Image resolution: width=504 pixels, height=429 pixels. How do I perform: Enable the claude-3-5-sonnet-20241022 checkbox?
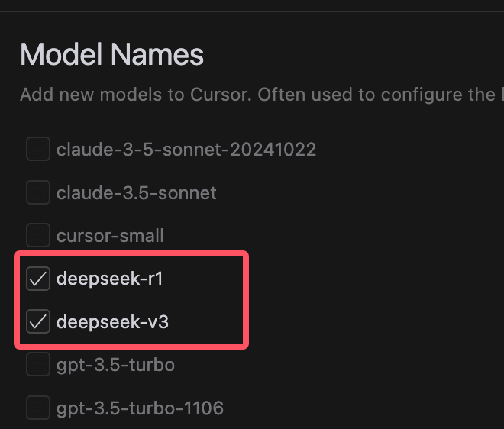point(38,150)
